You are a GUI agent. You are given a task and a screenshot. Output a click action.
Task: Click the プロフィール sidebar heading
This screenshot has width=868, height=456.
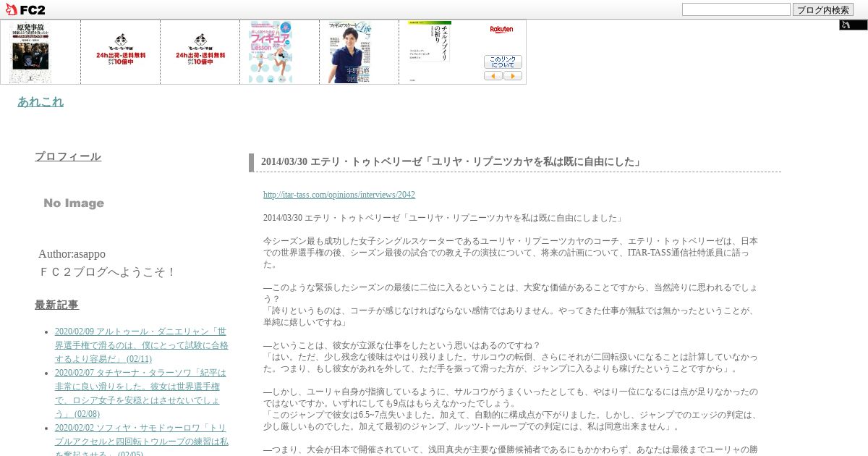coord(68,156)
